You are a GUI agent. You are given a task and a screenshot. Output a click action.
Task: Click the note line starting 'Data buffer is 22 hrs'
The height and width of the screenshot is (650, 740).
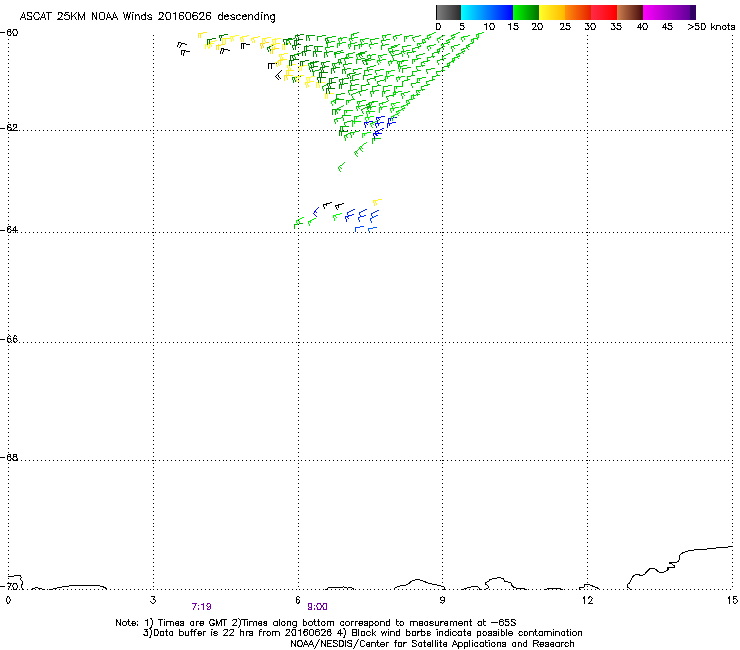click(x=362, y=633)
